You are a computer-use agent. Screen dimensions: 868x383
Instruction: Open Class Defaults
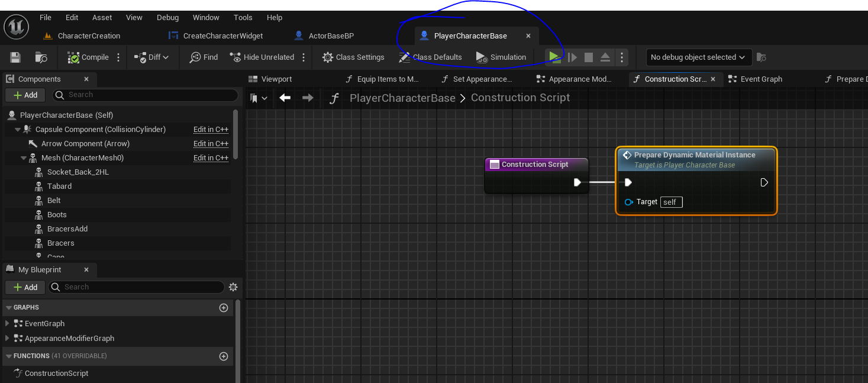(x=430, y=57)
